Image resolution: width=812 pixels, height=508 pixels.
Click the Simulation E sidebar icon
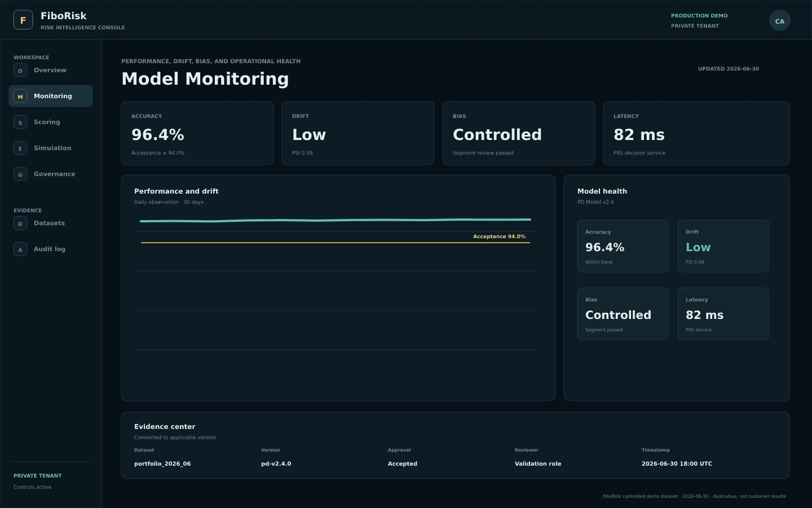click(x=20, y=148)
